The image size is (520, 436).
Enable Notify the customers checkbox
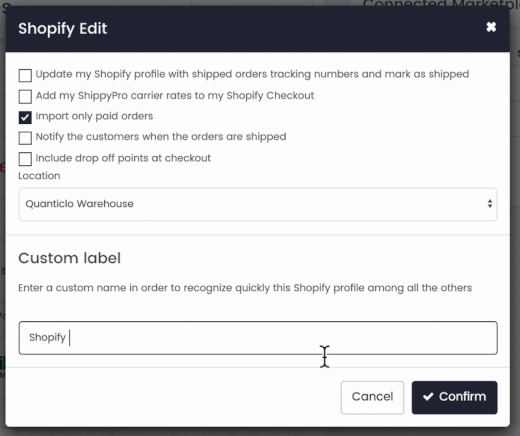pyautogui.click(x=25, y=138)
